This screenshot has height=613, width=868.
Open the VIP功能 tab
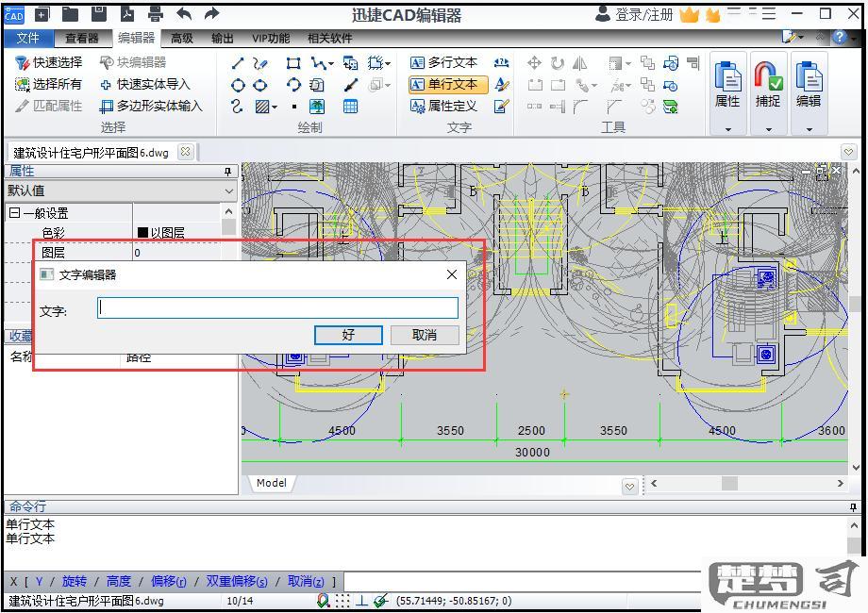(271, 38)
